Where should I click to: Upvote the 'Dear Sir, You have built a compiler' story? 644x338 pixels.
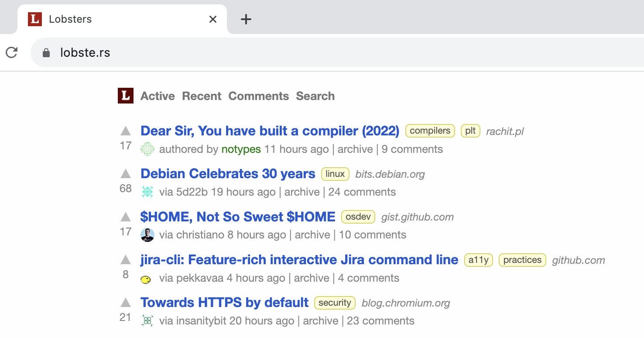coord(126,131)
